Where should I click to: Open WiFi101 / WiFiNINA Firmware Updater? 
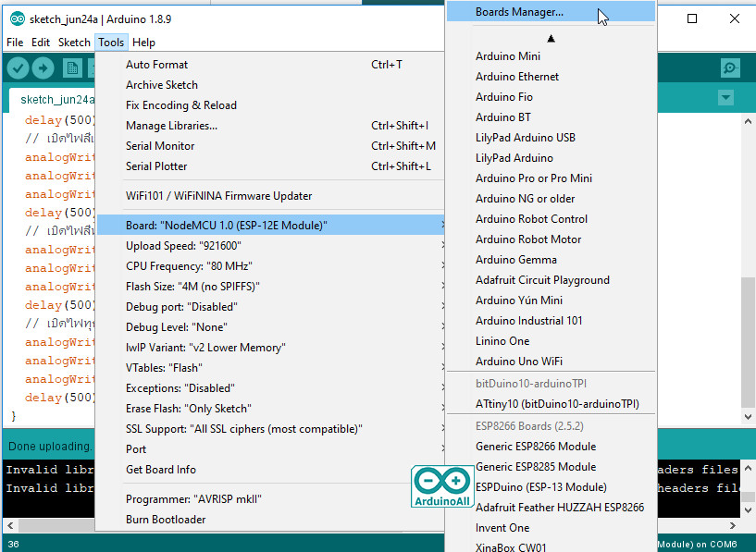[270, 196]
